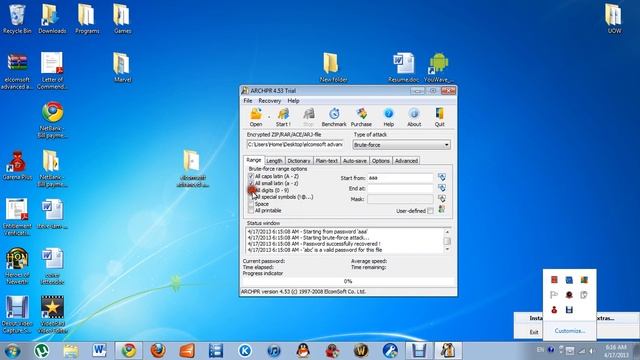The width and height of the screenshot is (640, 360).
Task: Toggle All digits (0 - 9) checkbox
Action: coord(251,190)
